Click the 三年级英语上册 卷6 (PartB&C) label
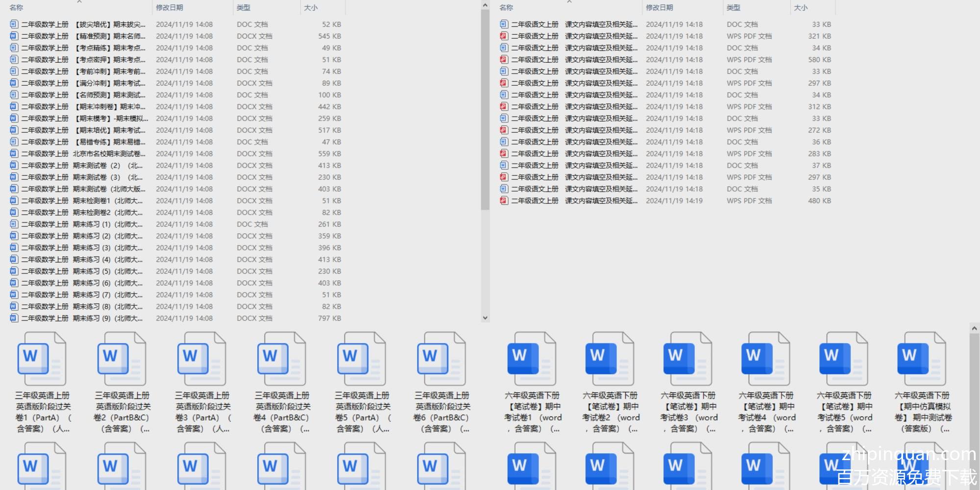The image size is (980, 490). pyautogui.click(x=442, y=412)
